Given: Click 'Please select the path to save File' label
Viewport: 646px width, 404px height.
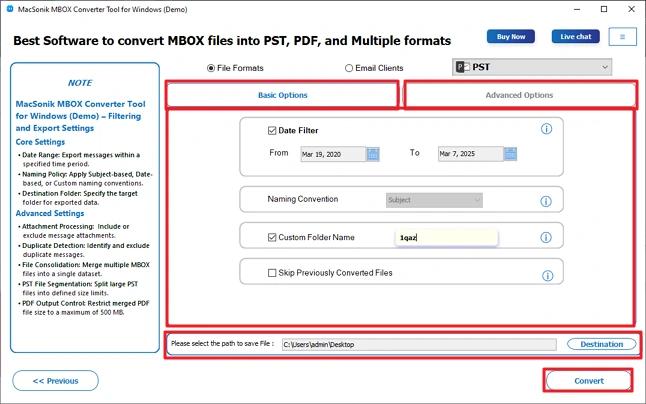Looking at the screenshot, I should click(x=222, y=343).
